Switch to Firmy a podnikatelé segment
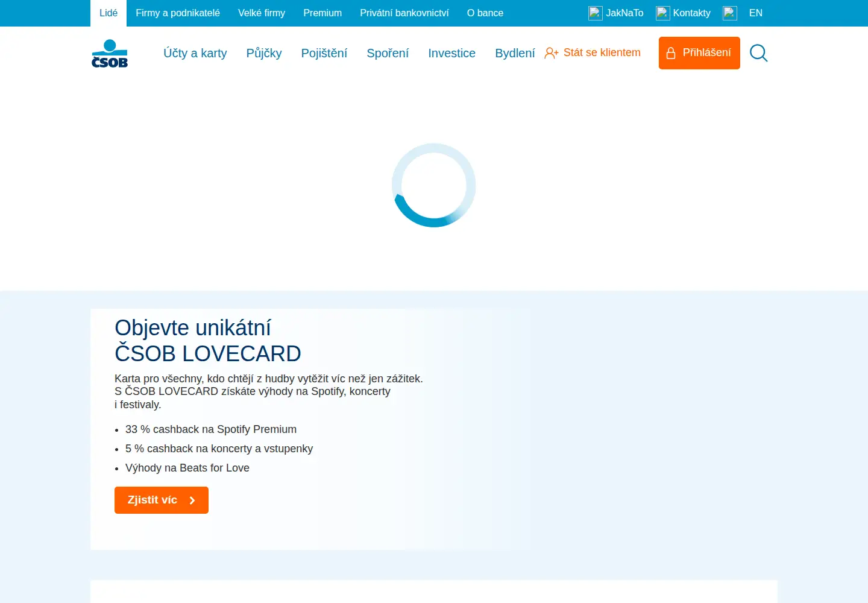This screenshot has height=603, width=868. coord(178,13)
